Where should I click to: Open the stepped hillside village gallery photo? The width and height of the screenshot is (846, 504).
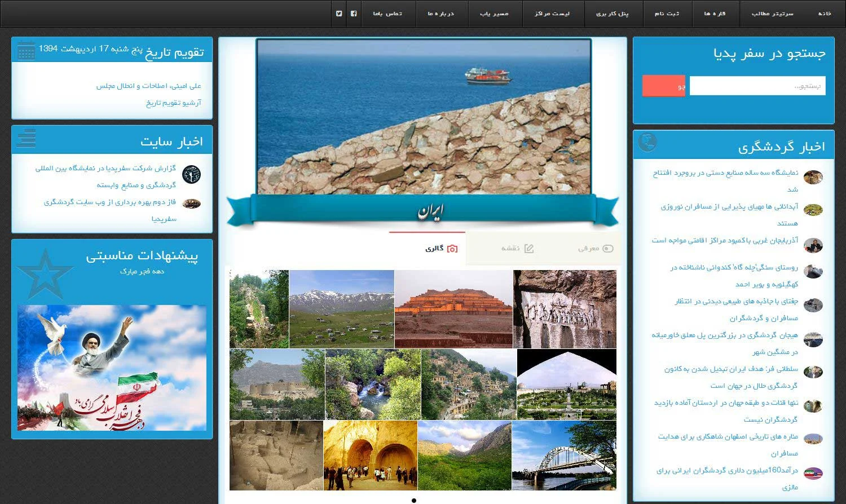(x=469, y=384)
